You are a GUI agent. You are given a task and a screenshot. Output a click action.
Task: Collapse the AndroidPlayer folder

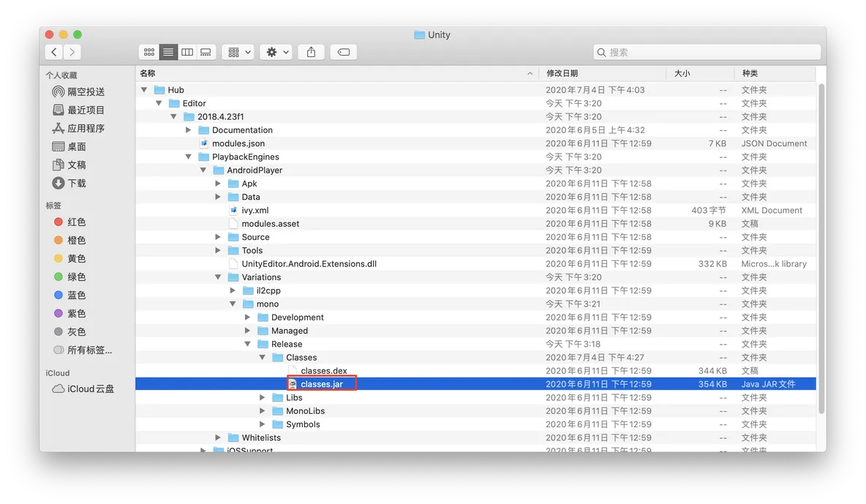[203, 170]
